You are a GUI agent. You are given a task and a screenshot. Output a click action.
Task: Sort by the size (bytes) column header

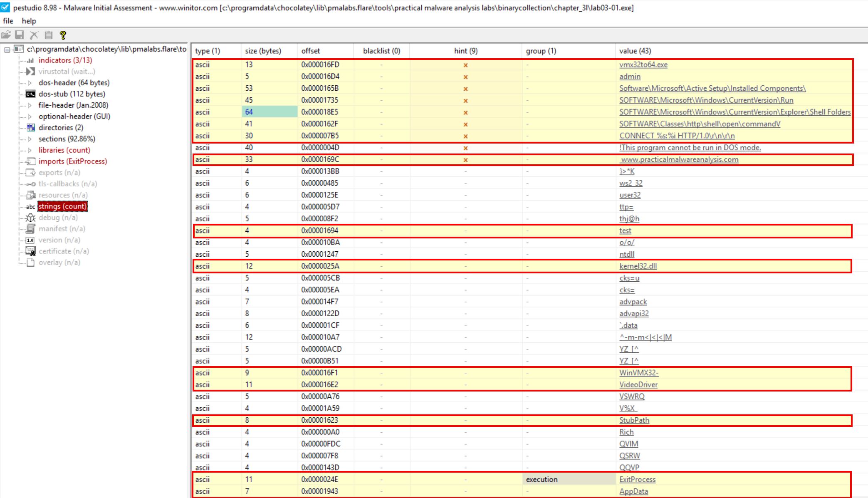click(269, 51)
